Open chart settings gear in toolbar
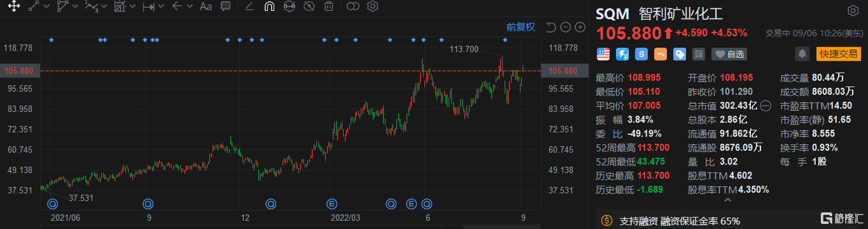 click(373, 7)
